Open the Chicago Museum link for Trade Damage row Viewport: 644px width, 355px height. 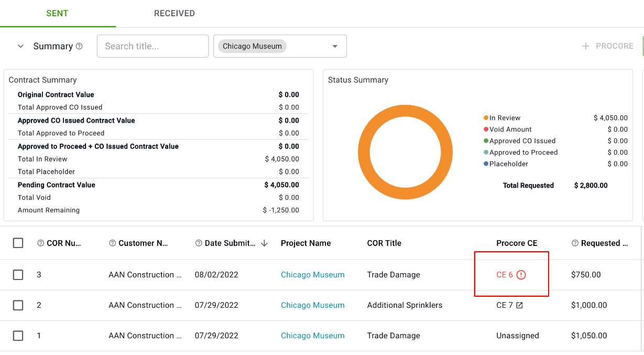pyautogui.click(x=312, y=274)
